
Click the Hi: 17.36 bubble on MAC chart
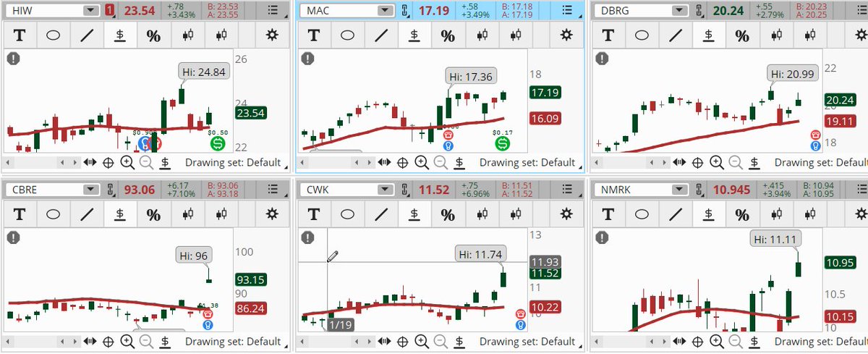point(471,76)
